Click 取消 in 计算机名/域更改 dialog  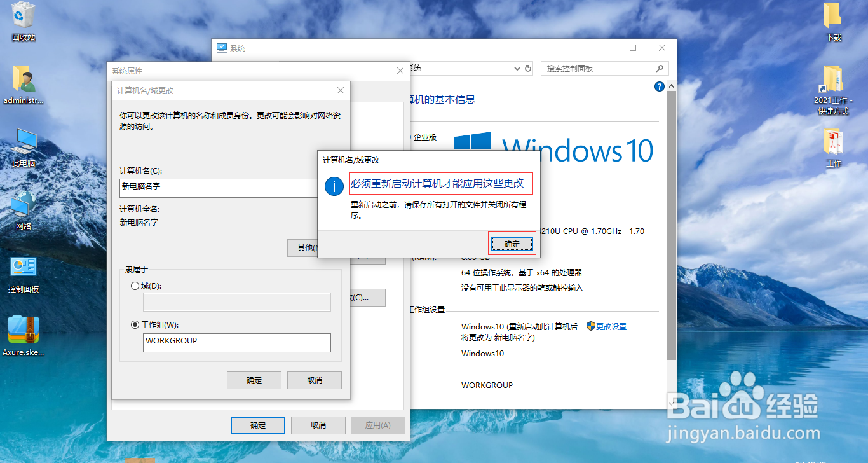pyautogui.click(x=315, y=380)
